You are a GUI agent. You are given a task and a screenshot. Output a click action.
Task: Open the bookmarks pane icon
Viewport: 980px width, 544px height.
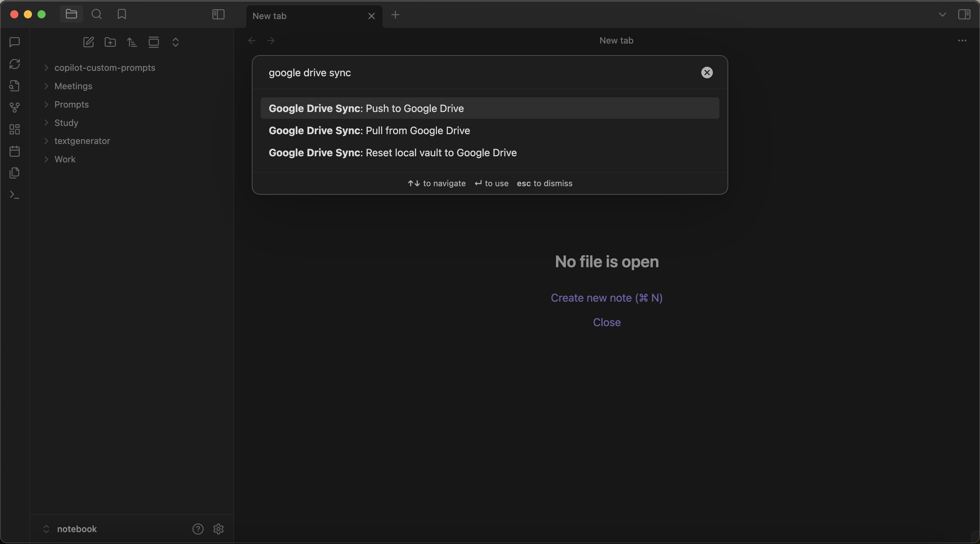122,14
